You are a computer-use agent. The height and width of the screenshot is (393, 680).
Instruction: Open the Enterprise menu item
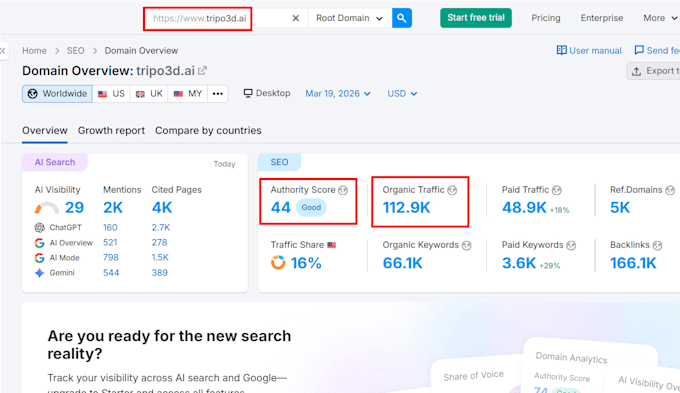tap(602, 18)
